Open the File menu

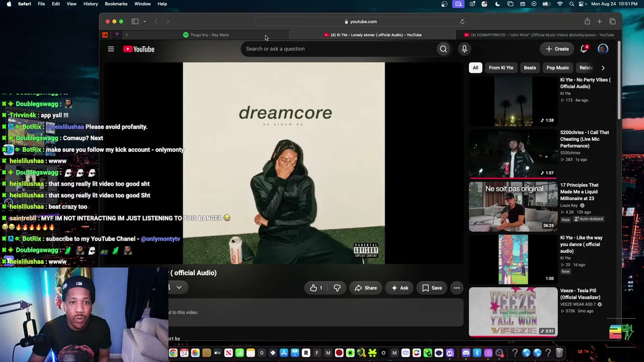coord(41,4)
